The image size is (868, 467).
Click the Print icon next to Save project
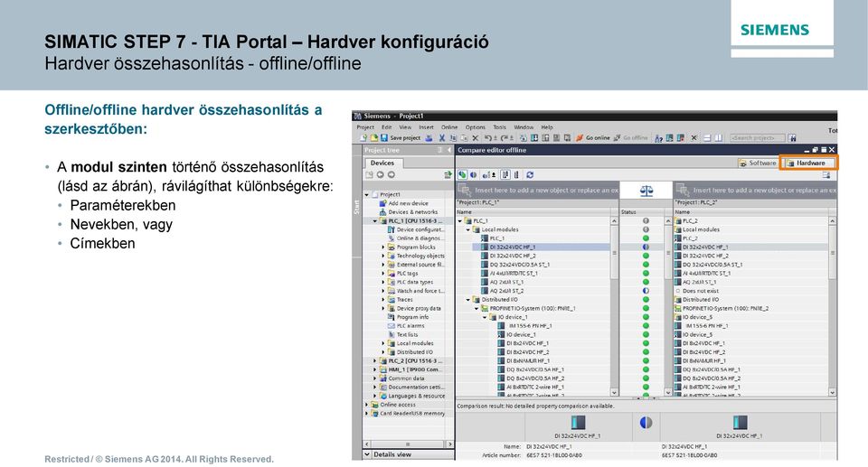429,138
